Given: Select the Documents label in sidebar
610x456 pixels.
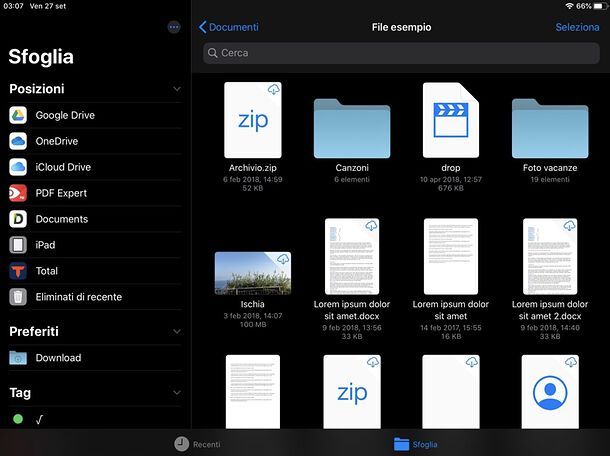Looking at the screenshot, I should (x=61, y=219).
